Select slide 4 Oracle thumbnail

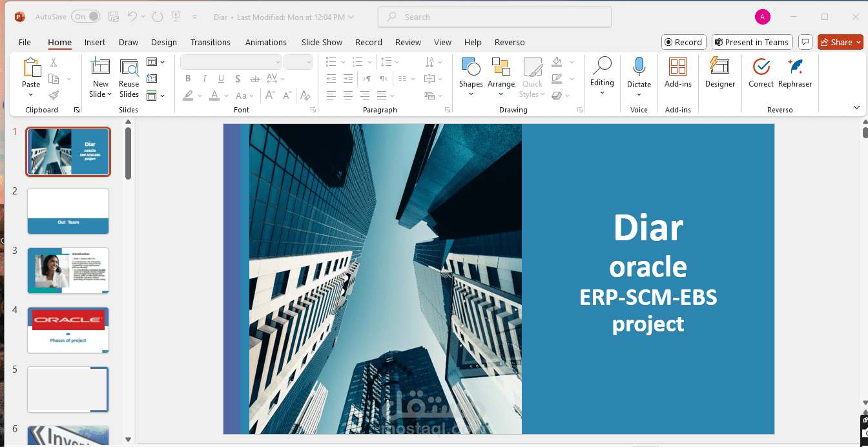68,330
